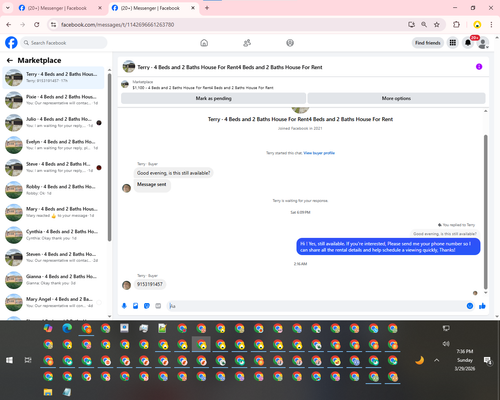Focus the Search Facebook field
The height and width of the screenshot is (400, 500).
(64, 43)
